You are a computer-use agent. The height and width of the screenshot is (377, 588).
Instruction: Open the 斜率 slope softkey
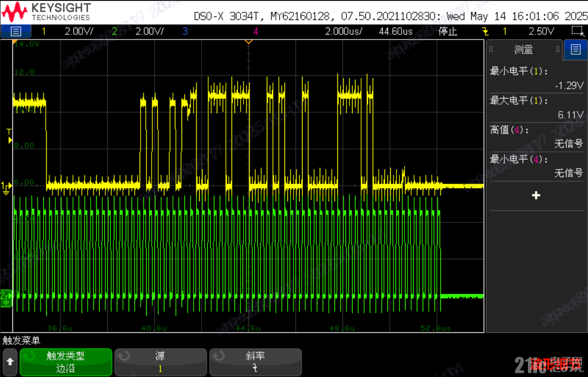tap(255, 362)
